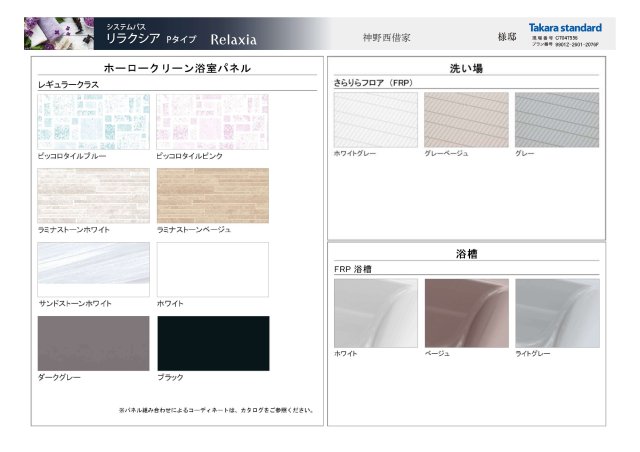Click the Relaxia title text

[x=233, y=40]
